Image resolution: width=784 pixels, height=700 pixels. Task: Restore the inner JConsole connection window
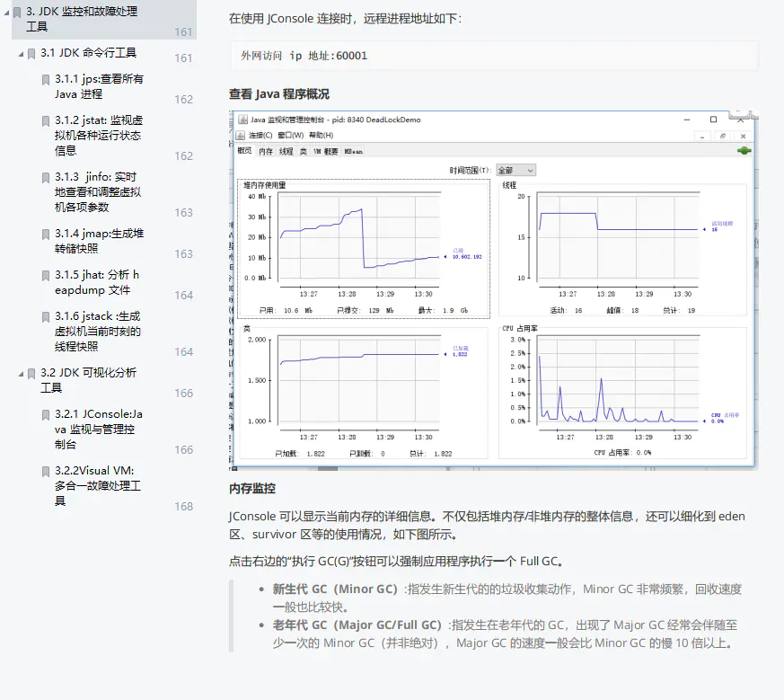point(723,136)
